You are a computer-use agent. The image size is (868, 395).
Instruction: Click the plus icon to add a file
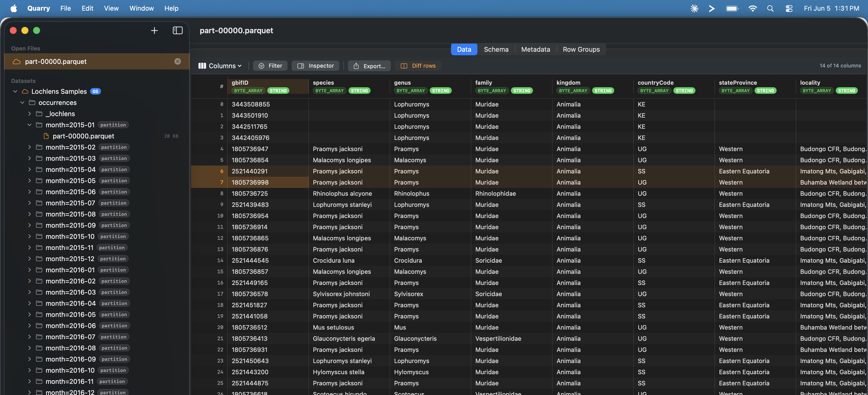tap(154, 31)
